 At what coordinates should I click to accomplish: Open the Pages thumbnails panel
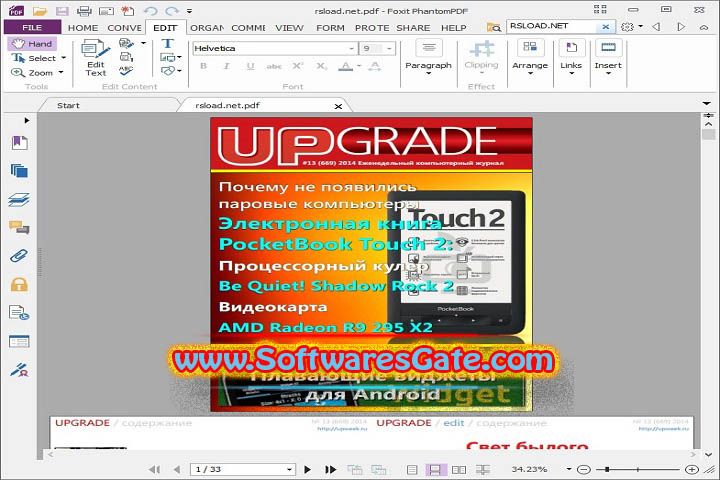click(x=19, y=171)
